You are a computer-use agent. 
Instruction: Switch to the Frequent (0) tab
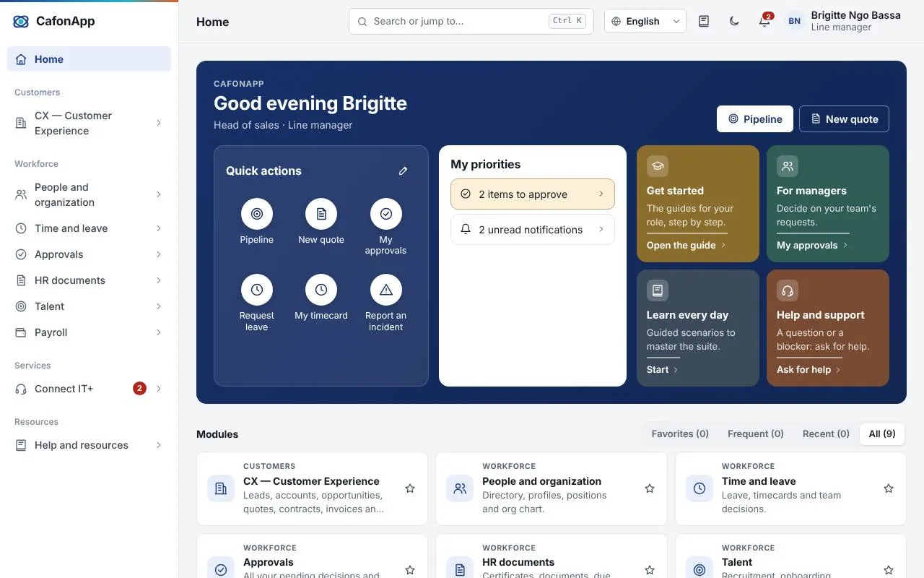[756, 434]
